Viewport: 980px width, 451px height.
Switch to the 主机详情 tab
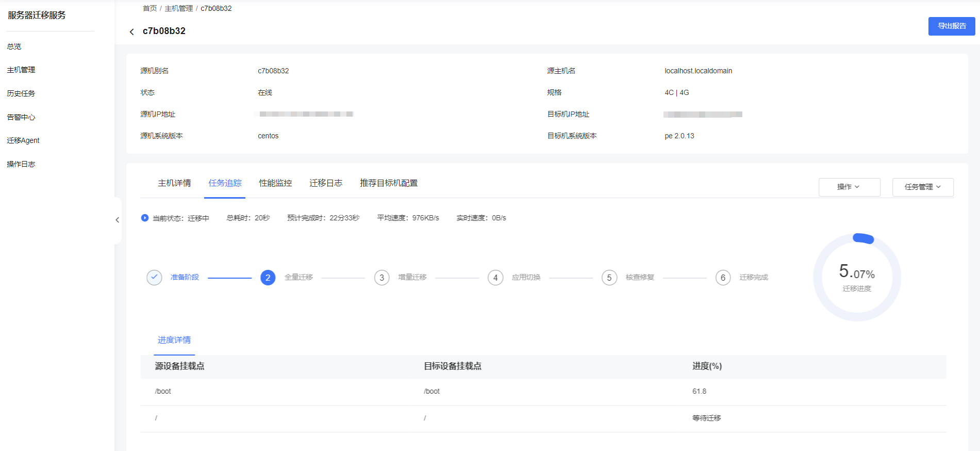174,183
